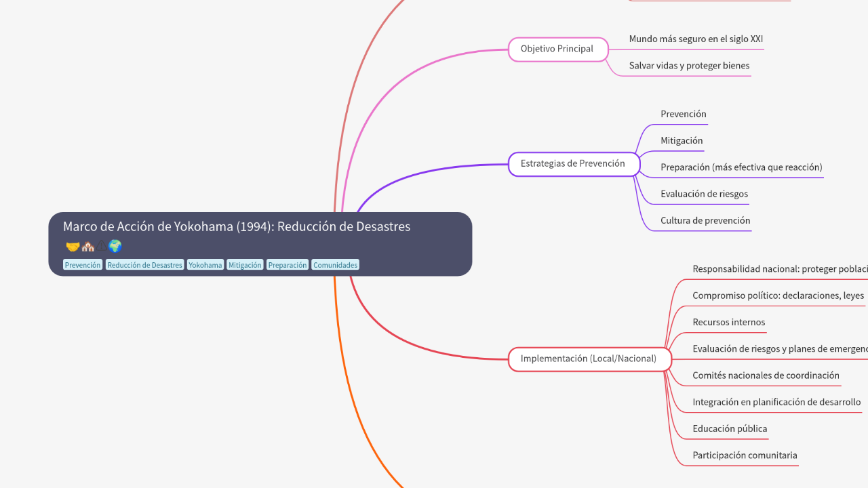This screenshot has height=488, width=868.
Task: Select 'Evaluación de riesgos' leaf
Action: (x=704, y=194)
